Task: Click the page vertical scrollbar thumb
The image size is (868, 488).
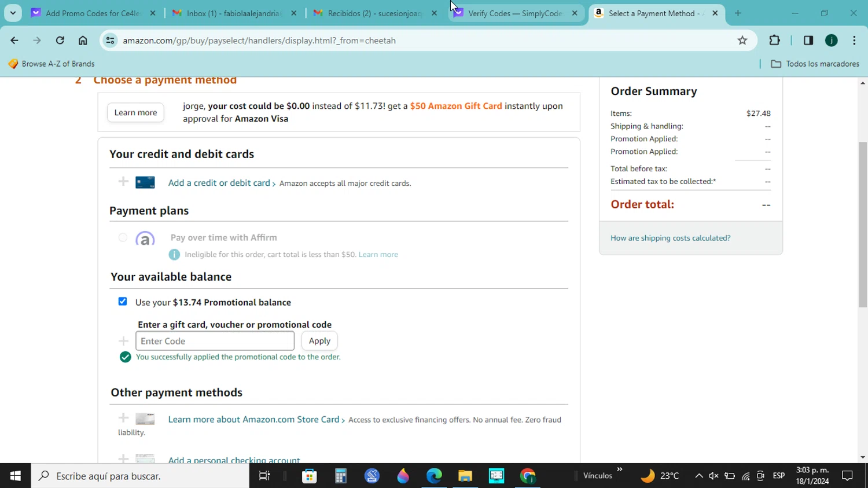Action: point(863,225)
